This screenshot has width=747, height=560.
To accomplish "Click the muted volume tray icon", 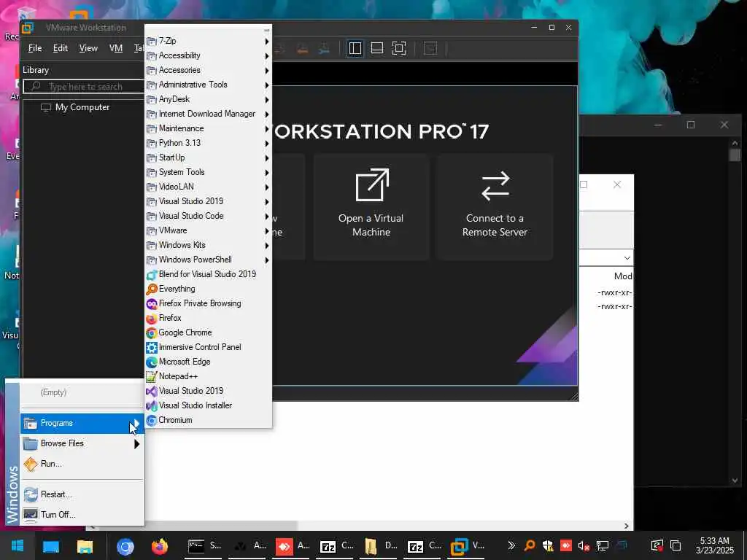I will click(x=584, y=545).
